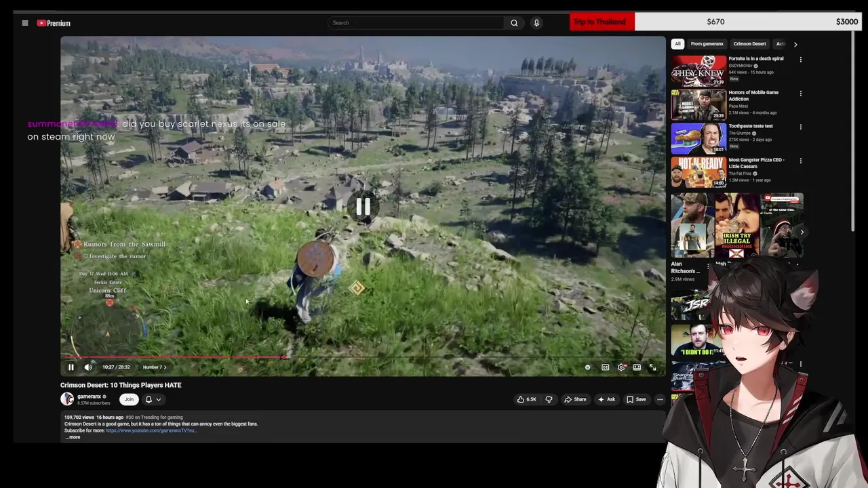Open video player settings gear
The height and width of the screenshot is (488, 868).
621,367
